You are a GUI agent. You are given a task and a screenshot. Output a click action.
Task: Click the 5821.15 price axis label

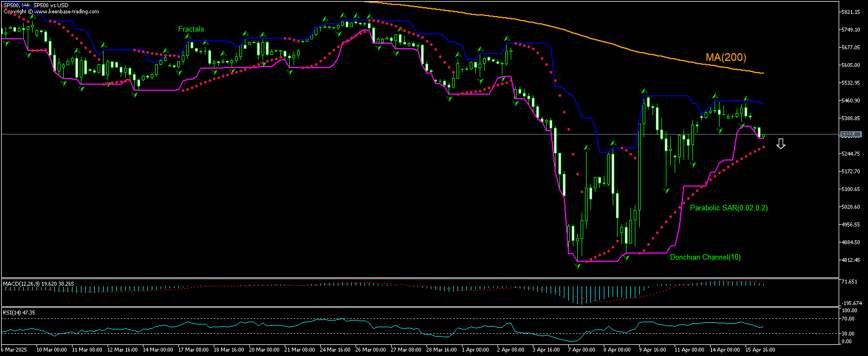pos(850,12)
